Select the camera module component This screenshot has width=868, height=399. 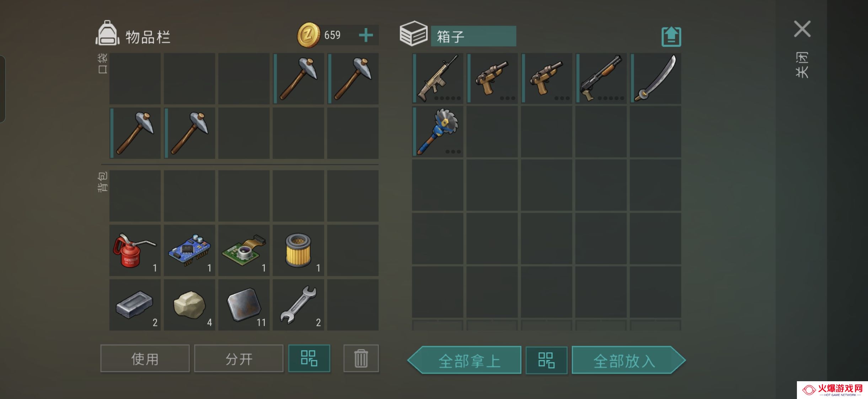[x=244, y=250]
